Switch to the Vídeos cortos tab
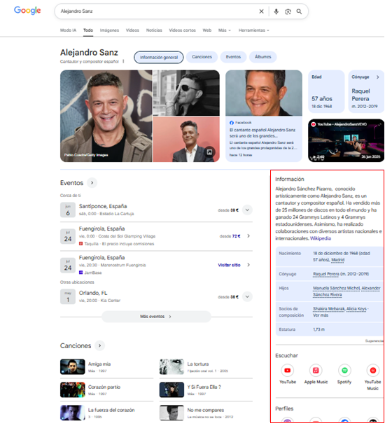 coord(182,30)
